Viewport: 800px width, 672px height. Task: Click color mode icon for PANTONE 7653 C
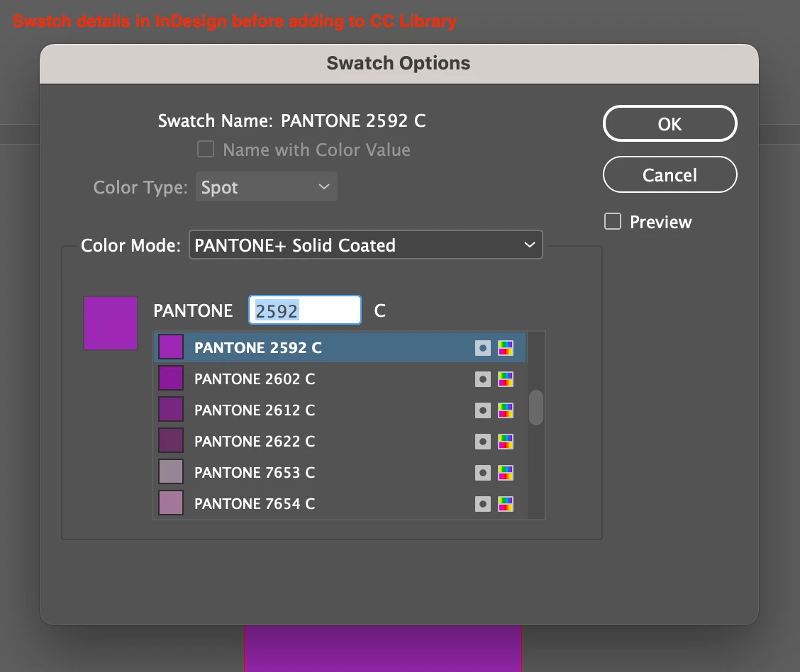click(506, 473)
